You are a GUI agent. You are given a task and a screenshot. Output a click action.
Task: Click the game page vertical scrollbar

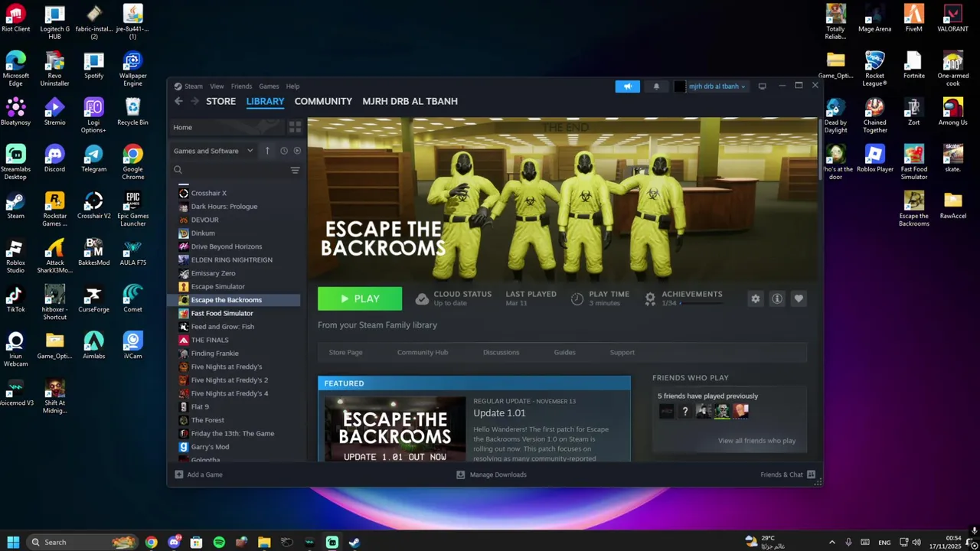(x=821, y=149)
